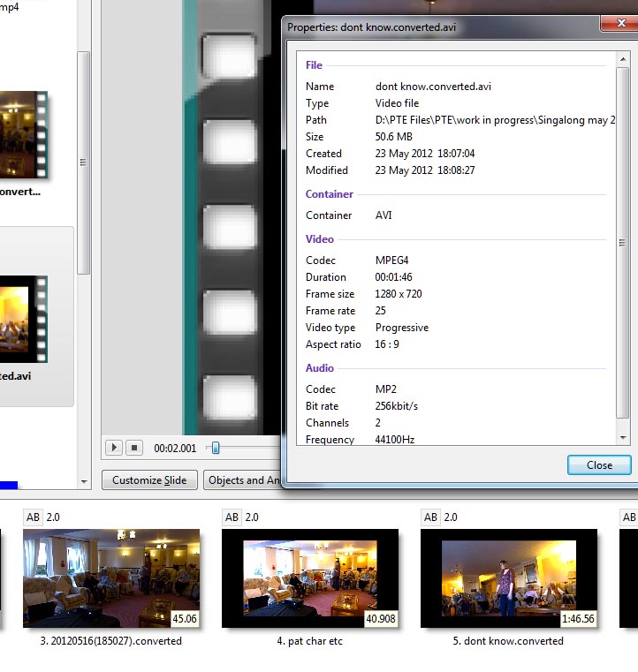Open the Customize Slide window
This screenshot has width=638, height=672.
point(150,480)
